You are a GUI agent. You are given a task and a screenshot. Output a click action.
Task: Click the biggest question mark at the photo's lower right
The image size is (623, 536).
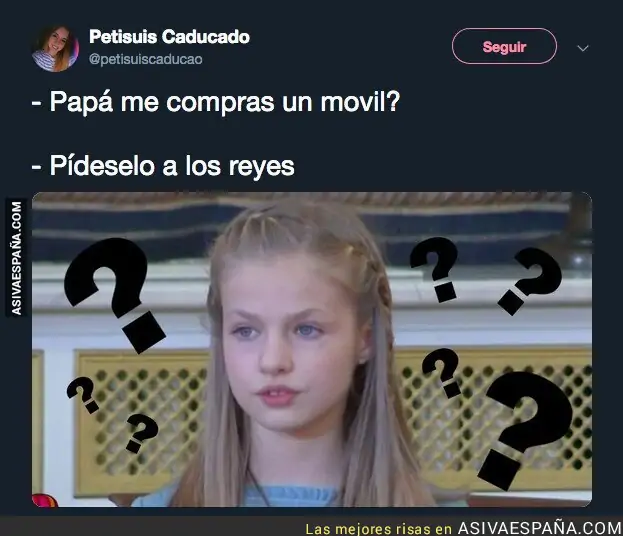coord(526,429)
